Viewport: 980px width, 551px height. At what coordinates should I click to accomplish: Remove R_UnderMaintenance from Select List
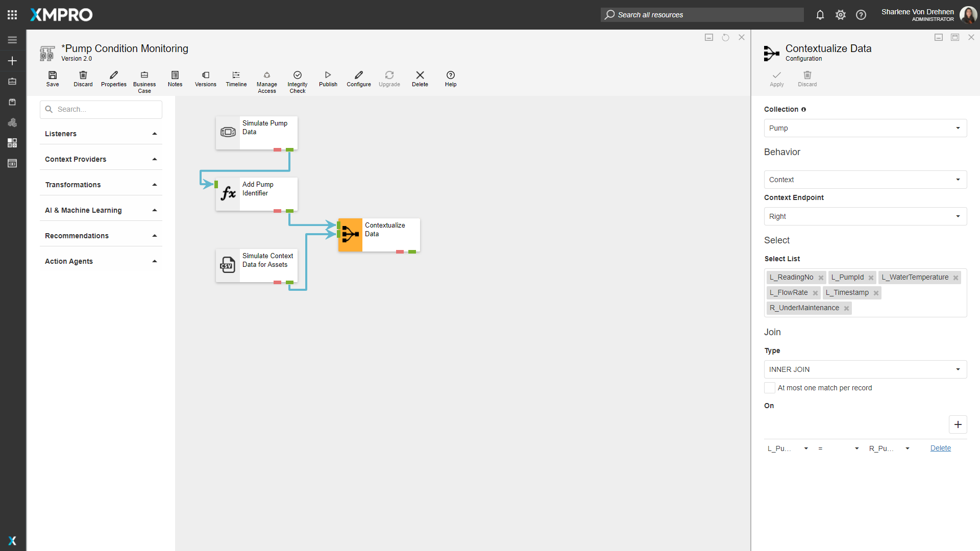point(846,308)
